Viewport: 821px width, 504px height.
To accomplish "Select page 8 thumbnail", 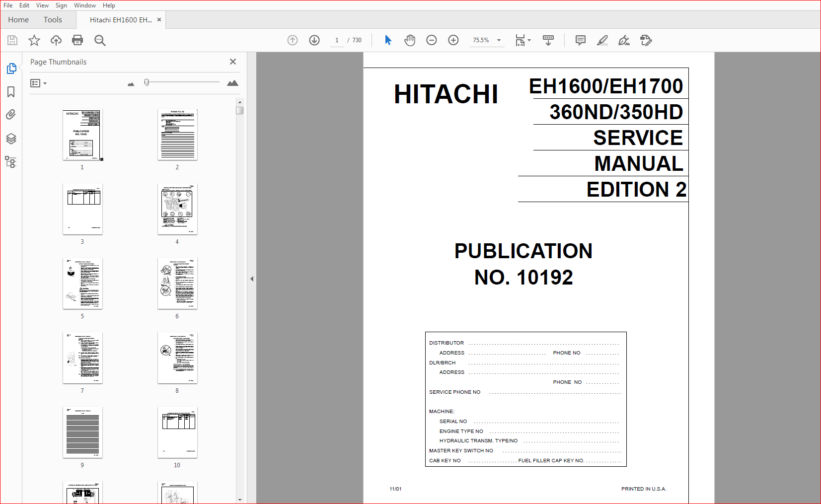I will coord(177,358).
